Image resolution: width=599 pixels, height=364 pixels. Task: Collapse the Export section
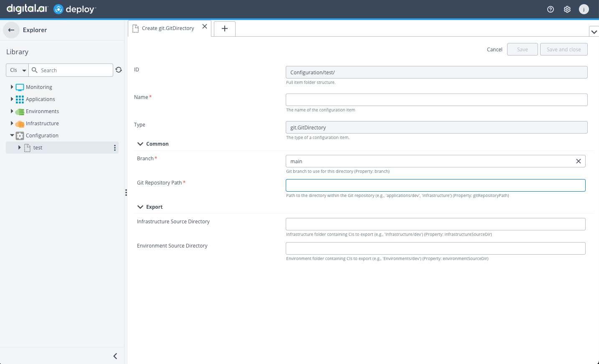[140, 207]
